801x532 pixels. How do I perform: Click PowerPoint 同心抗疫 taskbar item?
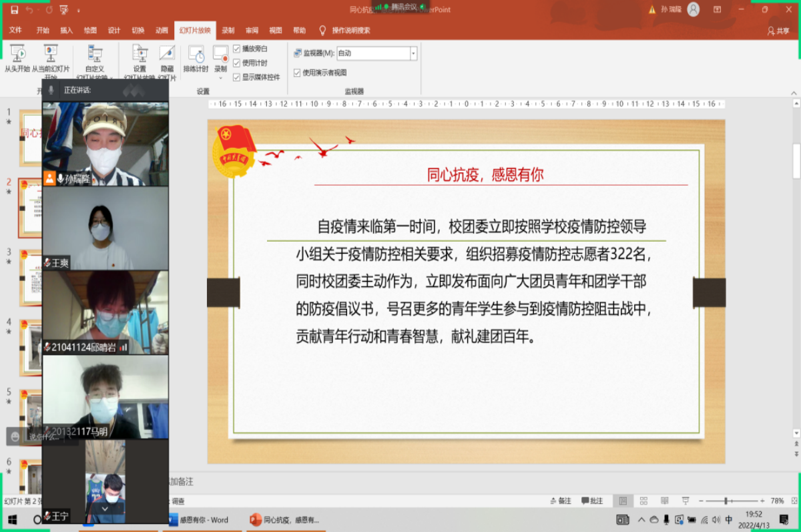tap(284, 520)
